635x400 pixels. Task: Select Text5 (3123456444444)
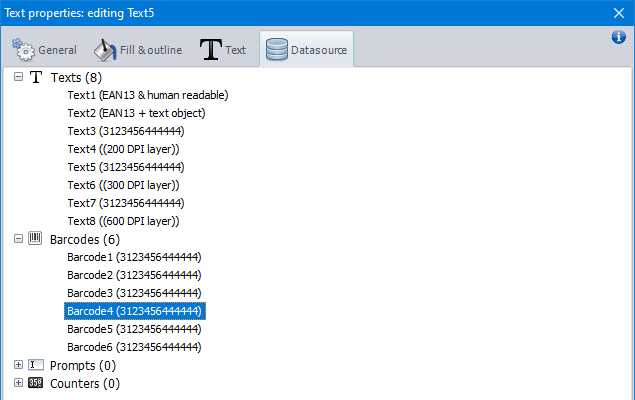[x=126, y=167]
